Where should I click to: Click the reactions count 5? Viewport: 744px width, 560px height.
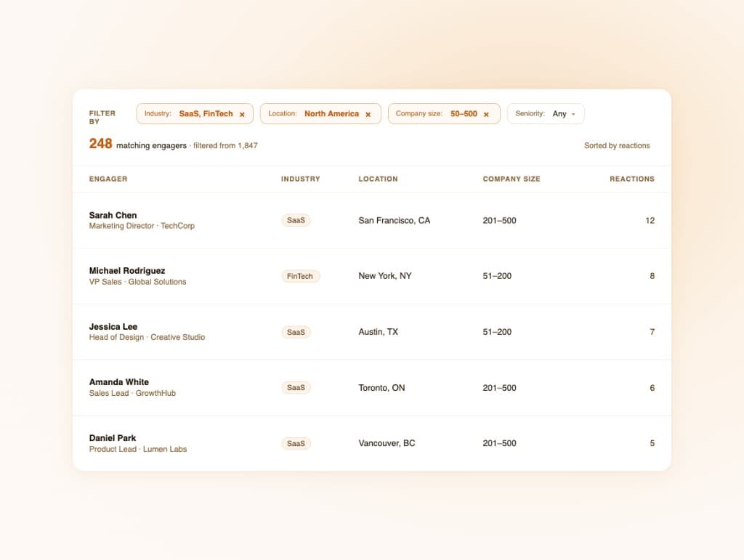[x=652, y=443]
